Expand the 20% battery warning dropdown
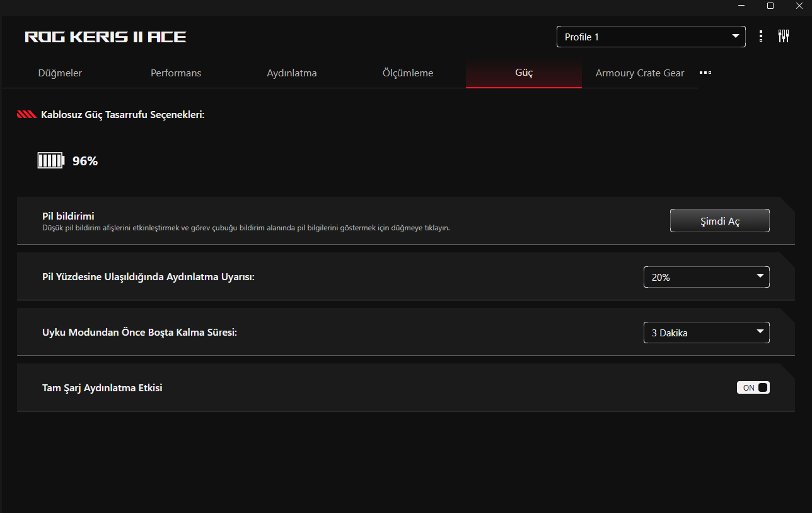Screen dimensions: 812x513 click(x=707, y=277)
